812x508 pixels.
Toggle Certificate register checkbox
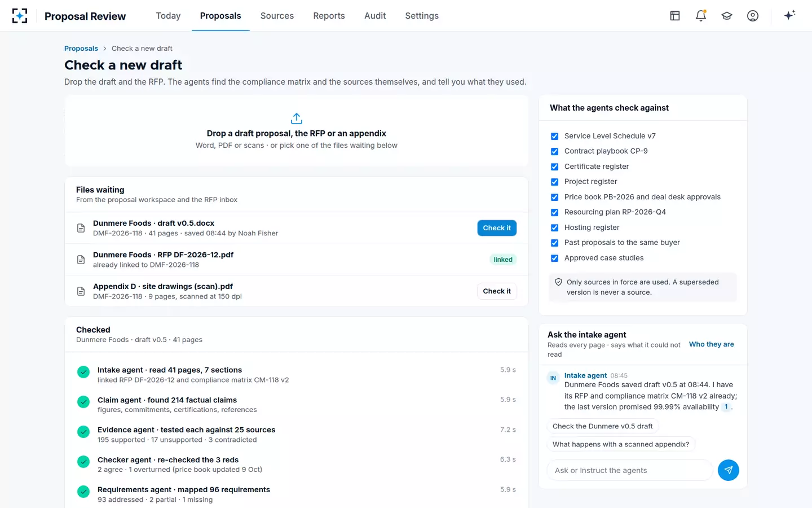[x=554, y=167]
